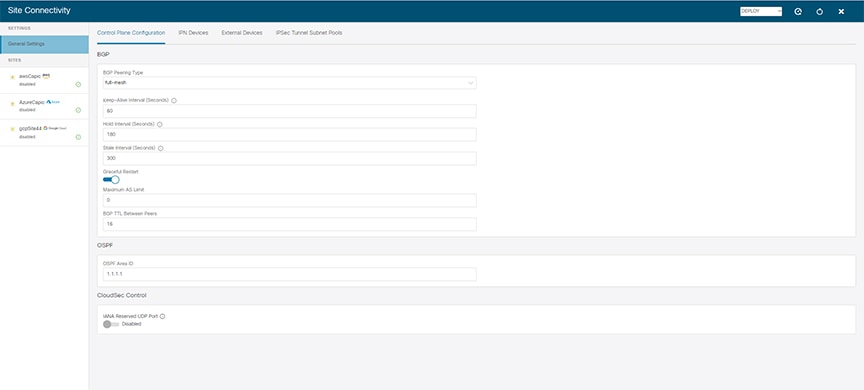The width and height of the screenshot is (864, 390).
Task: Click the 'OSPF Area ID' label
Action: (118, 263)
